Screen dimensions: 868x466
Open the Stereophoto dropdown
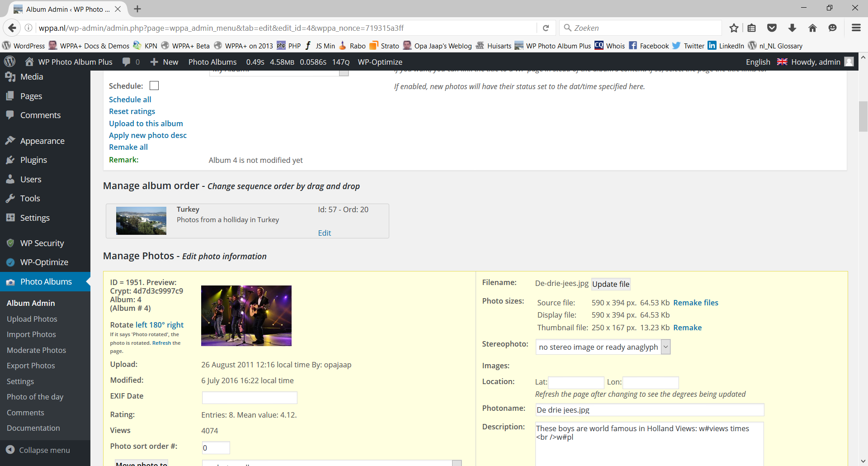[x=603, y=347]
